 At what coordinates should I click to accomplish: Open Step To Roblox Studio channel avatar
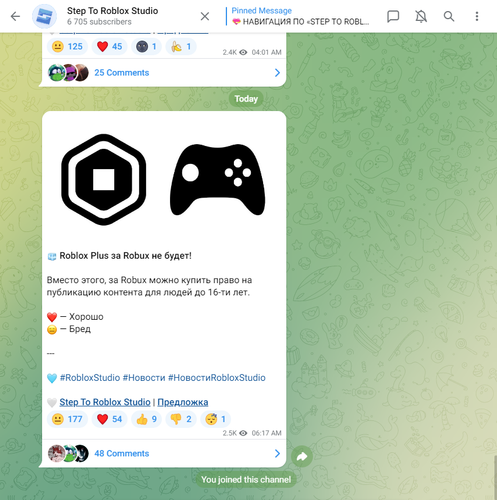tap(44, 16)
